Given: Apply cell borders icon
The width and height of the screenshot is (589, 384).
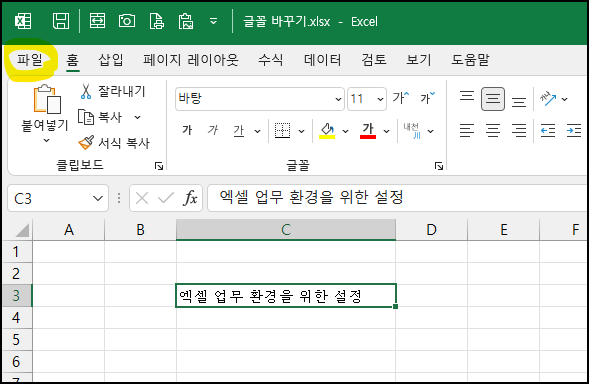Looking at the screenshot, I should tap(282, 130).
